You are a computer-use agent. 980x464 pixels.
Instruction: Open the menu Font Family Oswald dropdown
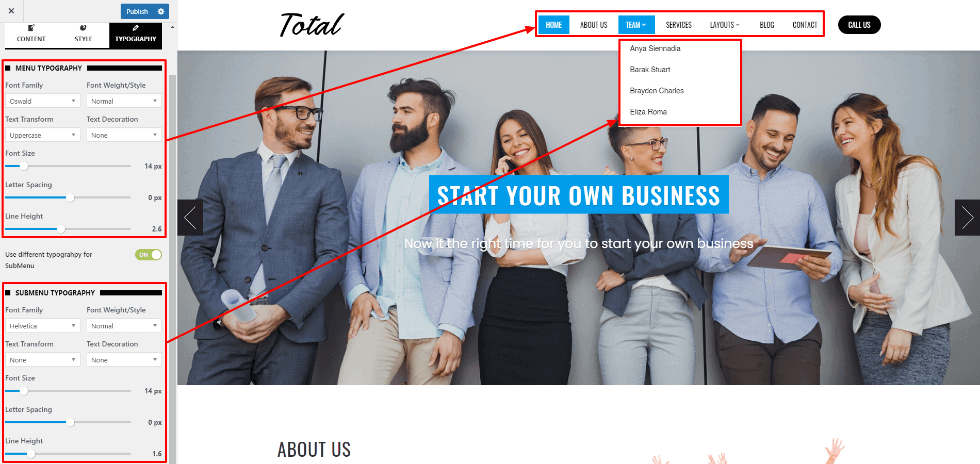tap(42, 101)
